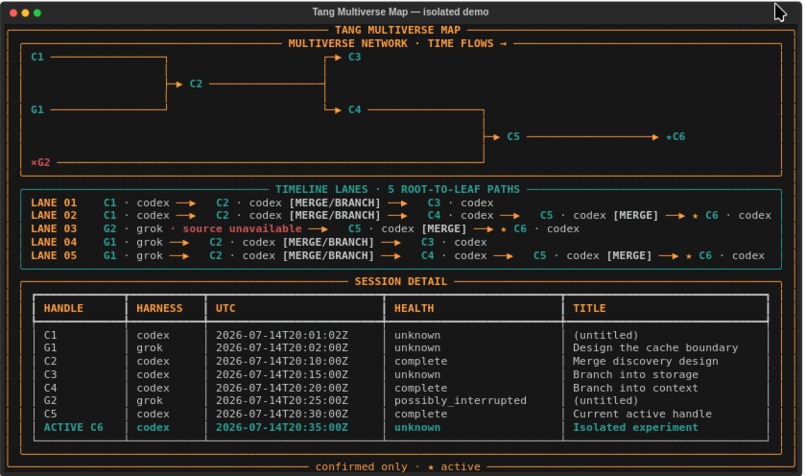The image size is (806, 476).
Task: Select handle C4 in session table
Action: 50,388
